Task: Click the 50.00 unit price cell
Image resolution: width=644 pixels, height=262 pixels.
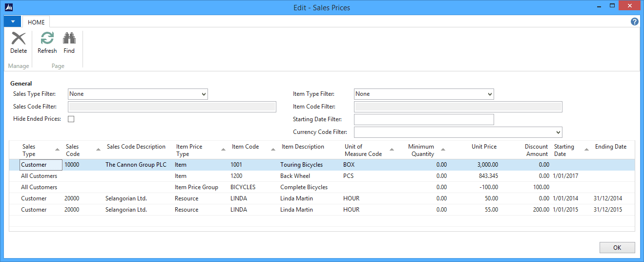Action: [491, 198]
